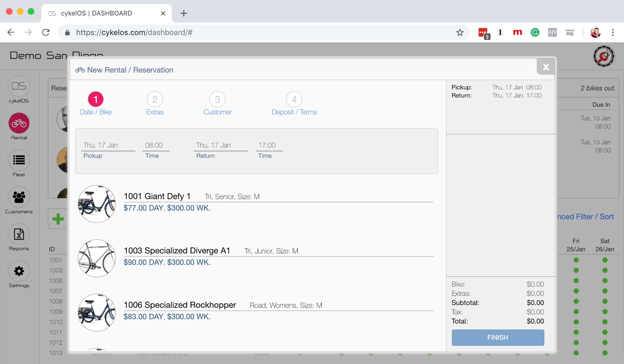Open the cloudHQ extension icon
Image resolution: width=624 pixels, height=364 pixels.
point(569,32)
